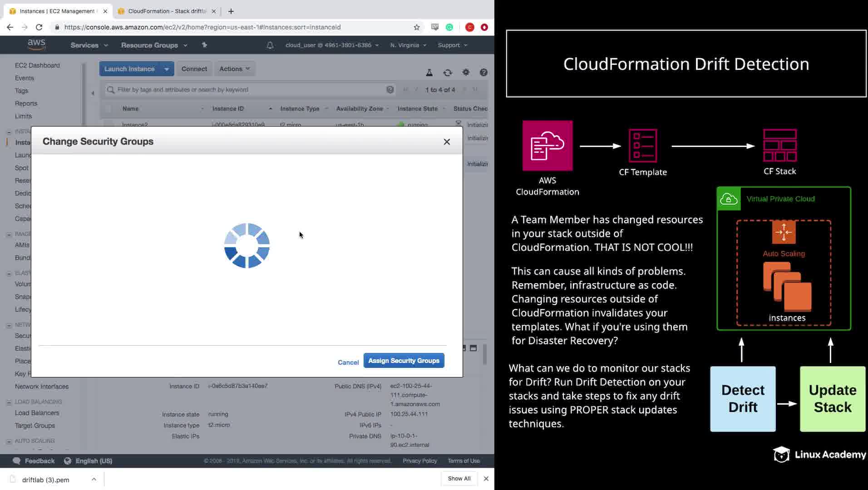Image resolution: width=868 pixels, height=490 pixels.
Task: Go back in the browser
Action: (10, 27)
